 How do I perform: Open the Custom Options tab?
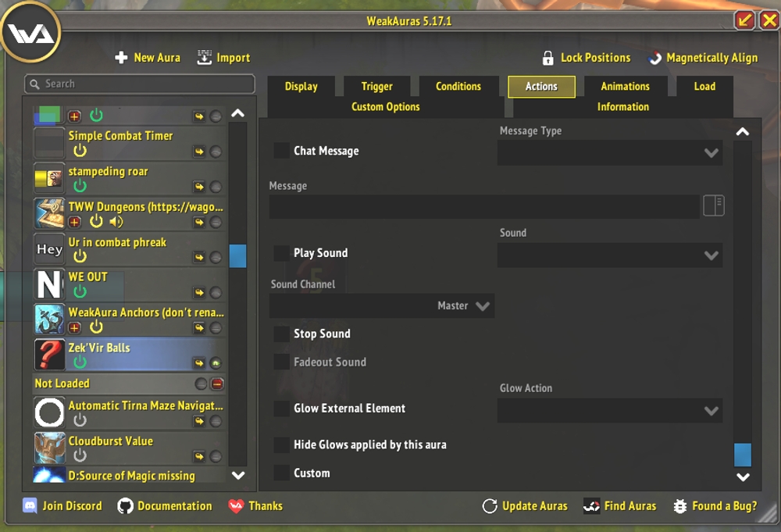click(x=386, y=106)
